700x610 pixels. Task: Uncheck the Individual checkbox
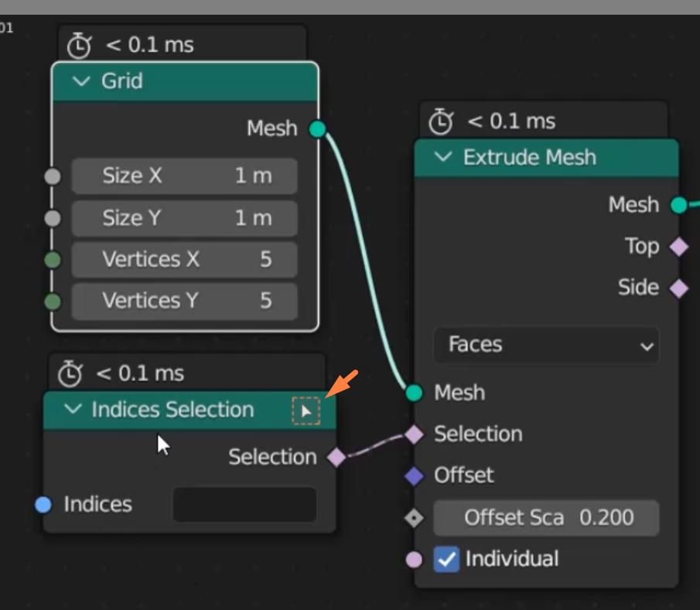point(446,559)
